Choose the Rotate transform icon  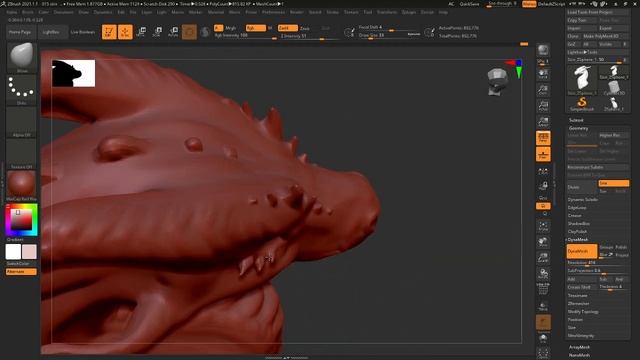pyautogui.click(x=173, y=32)
